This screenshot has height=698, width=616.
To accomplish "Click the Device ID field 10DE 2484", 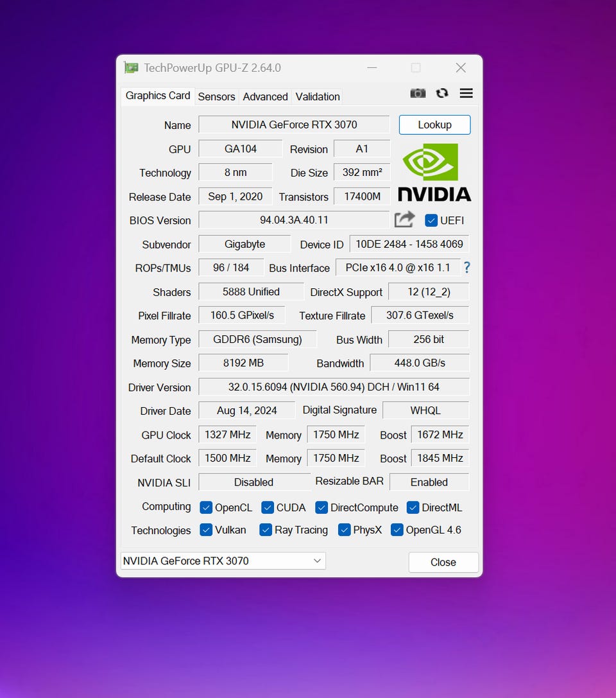I will point(409,244).
